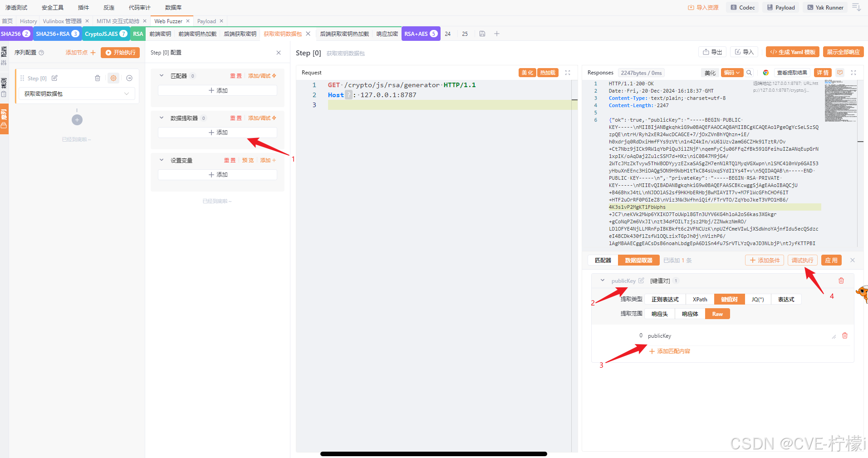This screenshot has width=868, height=458.
Task: Close the Step [0] 配置 panel
Action: point(279,53)
